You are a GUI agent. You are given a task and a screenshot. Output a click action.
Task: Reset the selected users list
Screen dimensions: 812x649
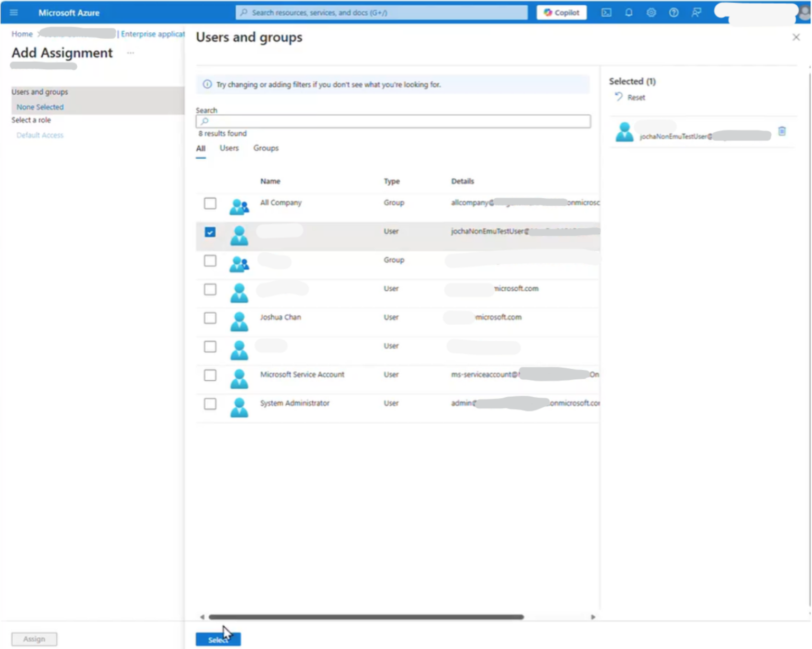[x=630, y=97]
